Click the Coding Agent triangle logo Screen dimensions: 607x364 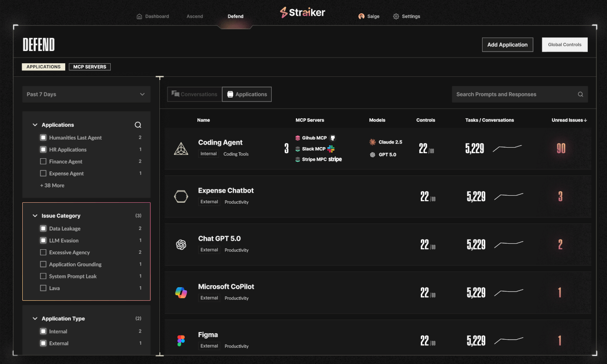(x=181, y=149)
